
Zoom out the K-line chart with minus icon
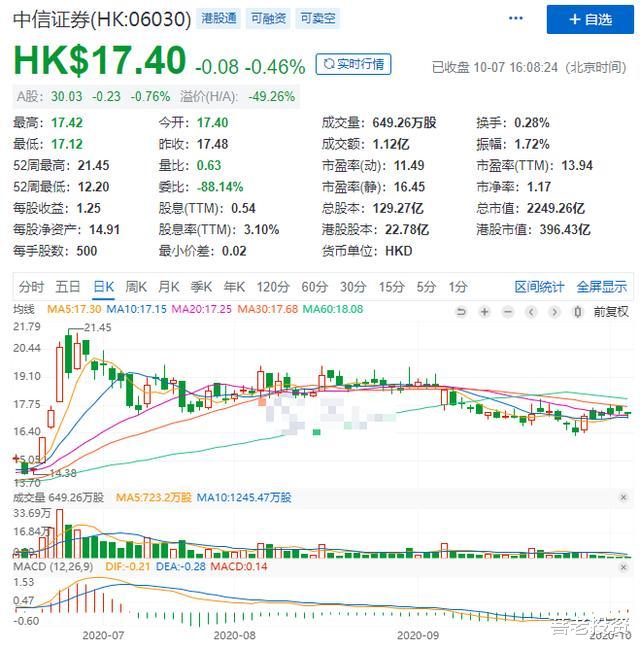[508, 312]
